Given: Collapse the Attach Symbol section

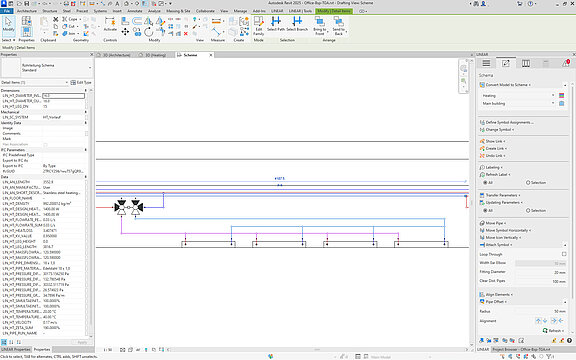Looking at the screenshot, I should coord(565,245).
